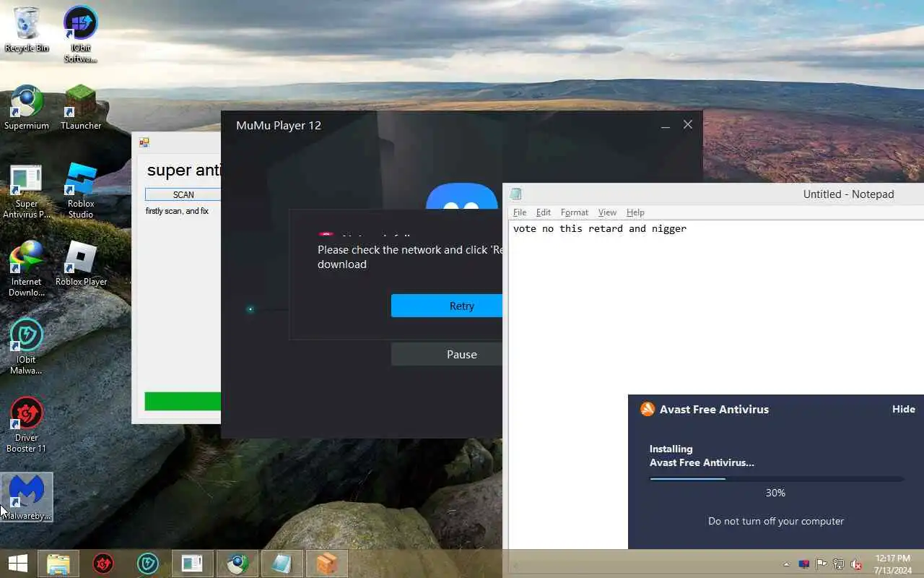Click Retry in the MuMu Player dialog
924x578 pixels.
pos(447,306)
